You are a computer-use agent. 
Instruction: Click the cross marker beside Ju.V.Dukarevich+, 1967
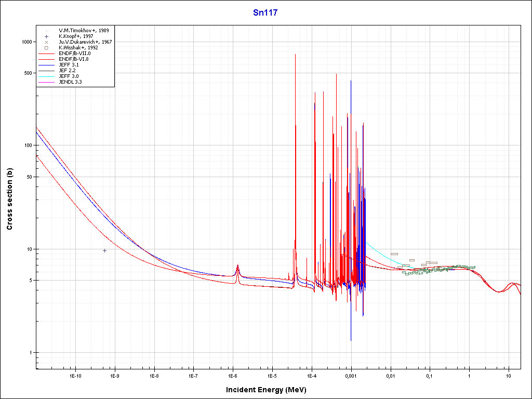click(46, 42)
